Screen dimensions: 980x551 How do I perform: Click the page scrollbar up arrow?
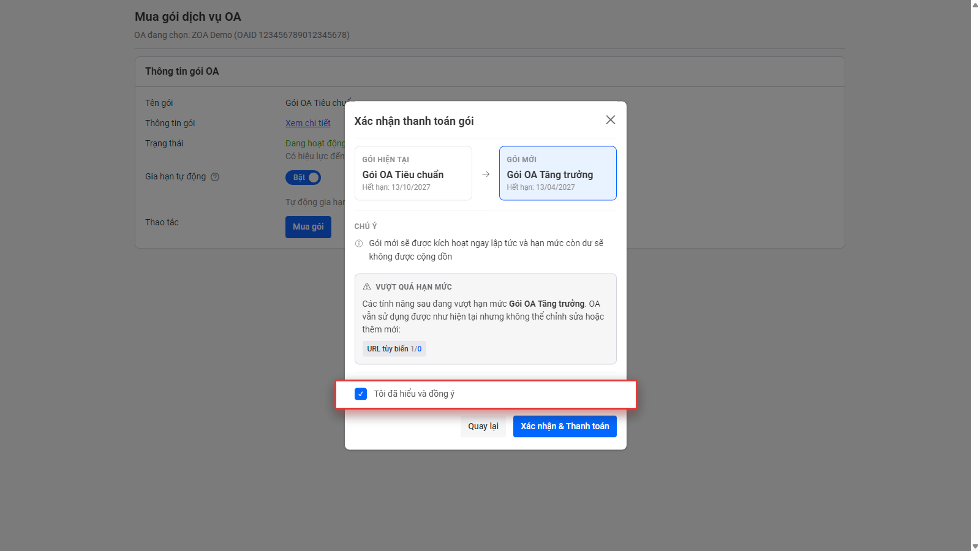(x=975, y=5)
